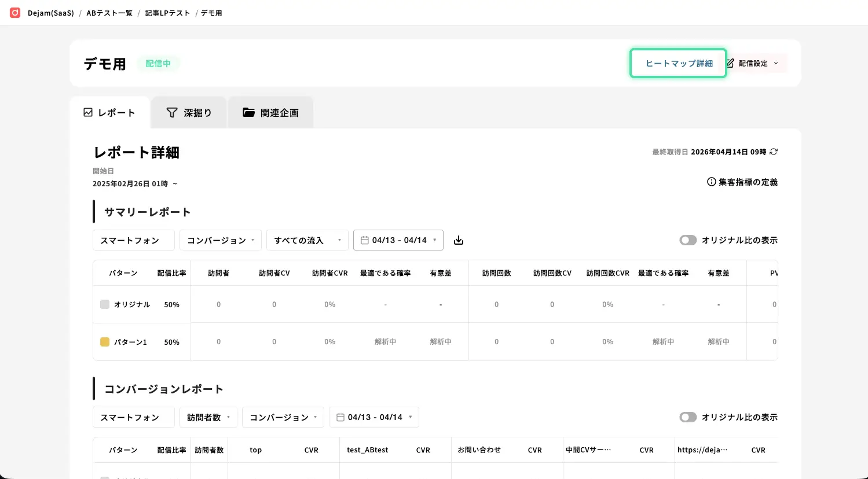868x479 pixels.
Task: Open the コンバージョン dropdown in summary report
Action: pyautogui.click(x=220, y=240)
